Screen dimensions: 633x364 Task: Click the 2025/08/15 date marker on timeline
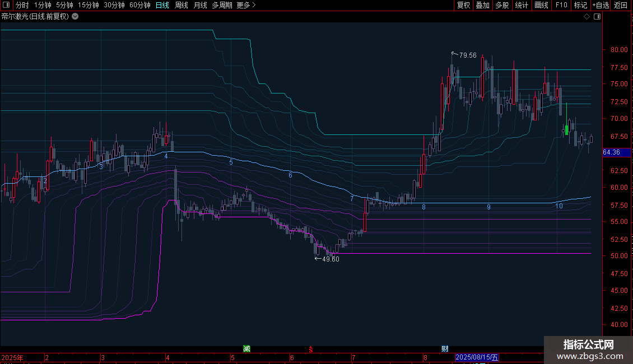[x=477, y=357]
